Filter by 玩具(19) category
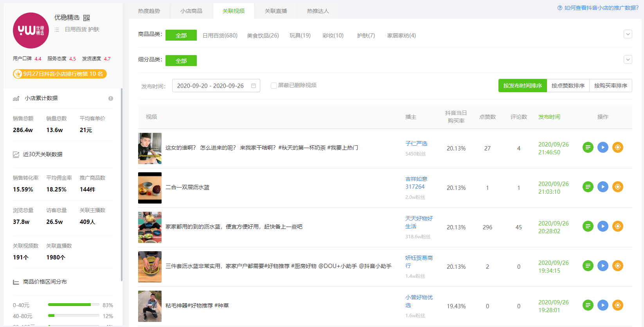The height and width of the screenshot is (327, 644). click(300, 36)
